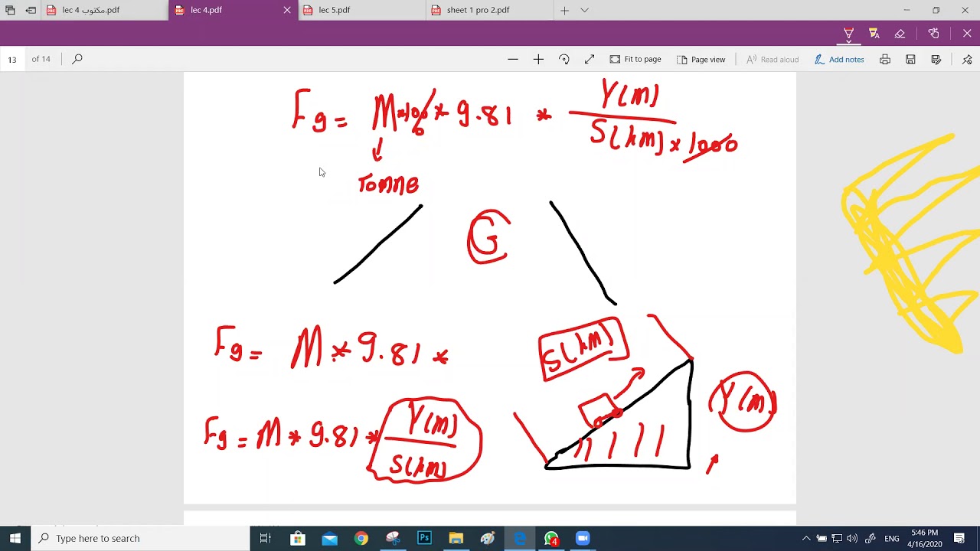Open File Explorer from the taskbar
The height and width of the screenshot is (551, 980).
[456, 538]
